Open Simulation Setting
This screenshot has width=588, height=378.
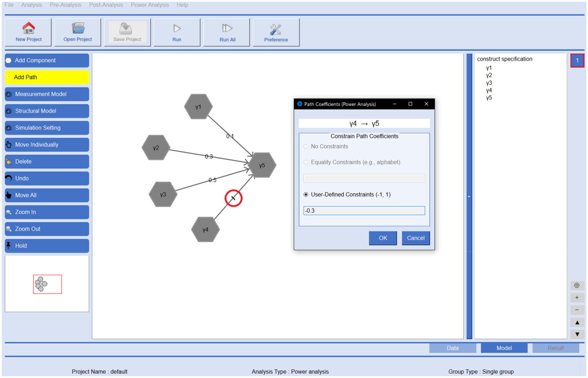pyautogui.click(x=47, y=128)
